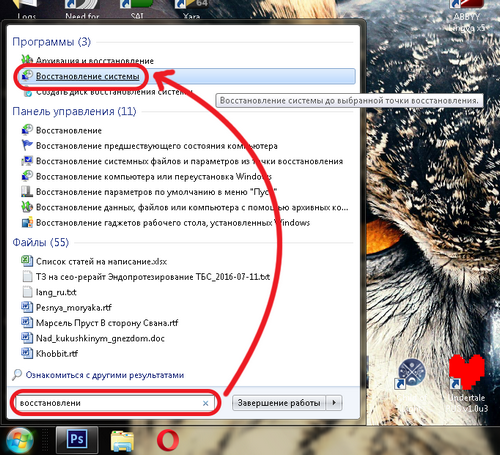
Task: Open file Список статей на написание.xlsx
Action: tap(101, 262)
